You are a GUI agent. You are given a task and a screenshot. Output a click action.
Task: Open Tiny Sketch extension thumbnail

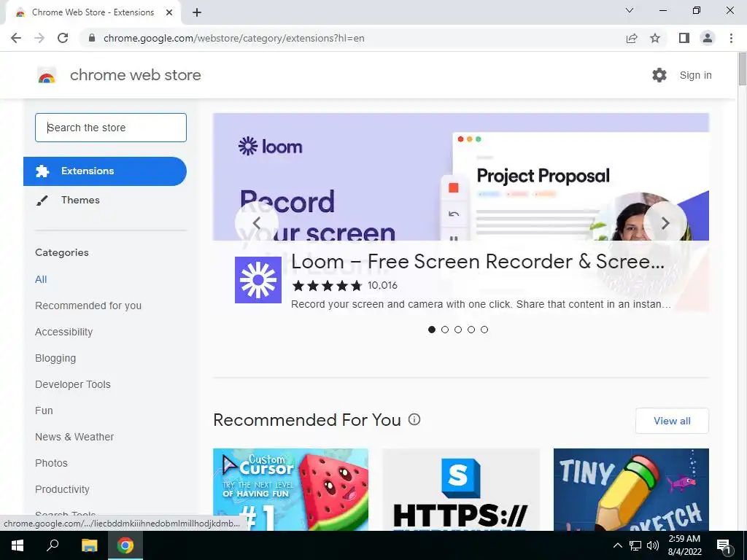[631, 489]
